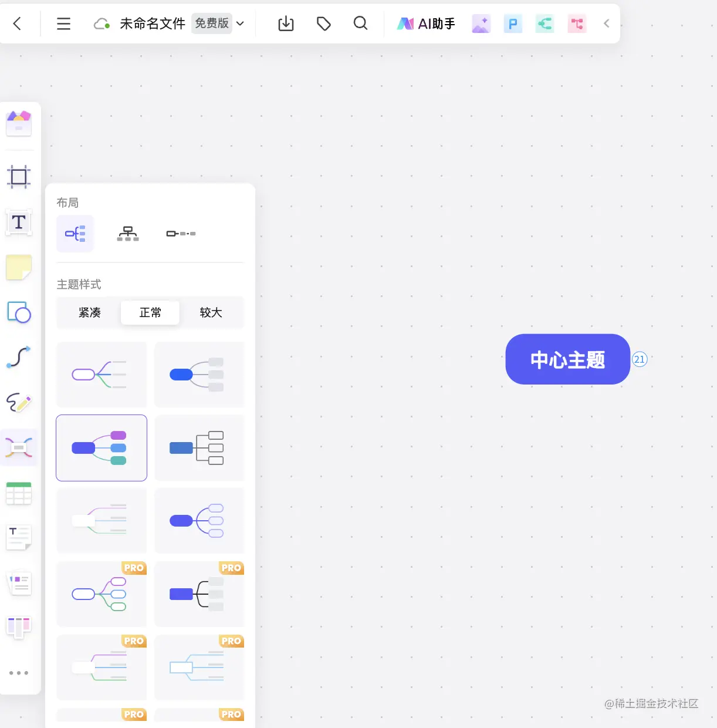Select the white node pastel lines theme
This screenshot has height=728, width=717.
pos(102,520)
